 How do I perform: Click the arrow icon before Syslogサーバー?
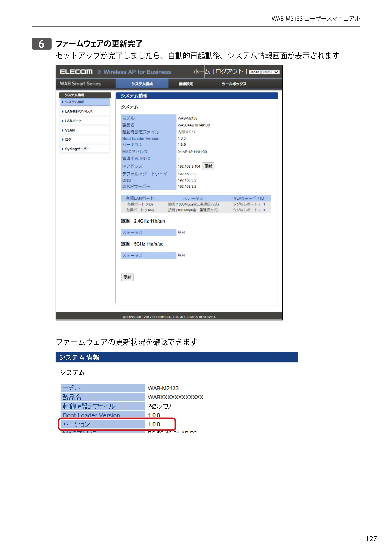63,149
